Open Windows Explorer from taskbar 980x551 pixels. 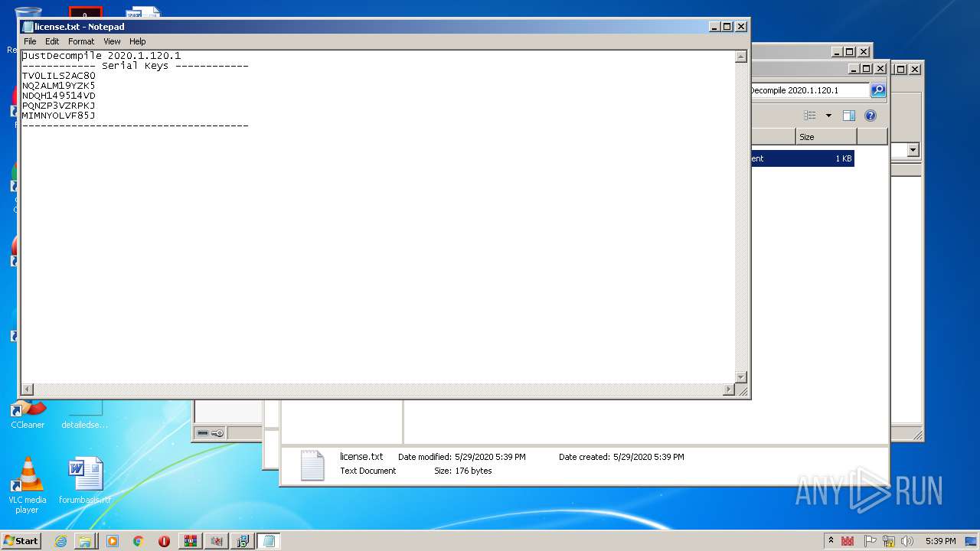click(x=86, y=541)
